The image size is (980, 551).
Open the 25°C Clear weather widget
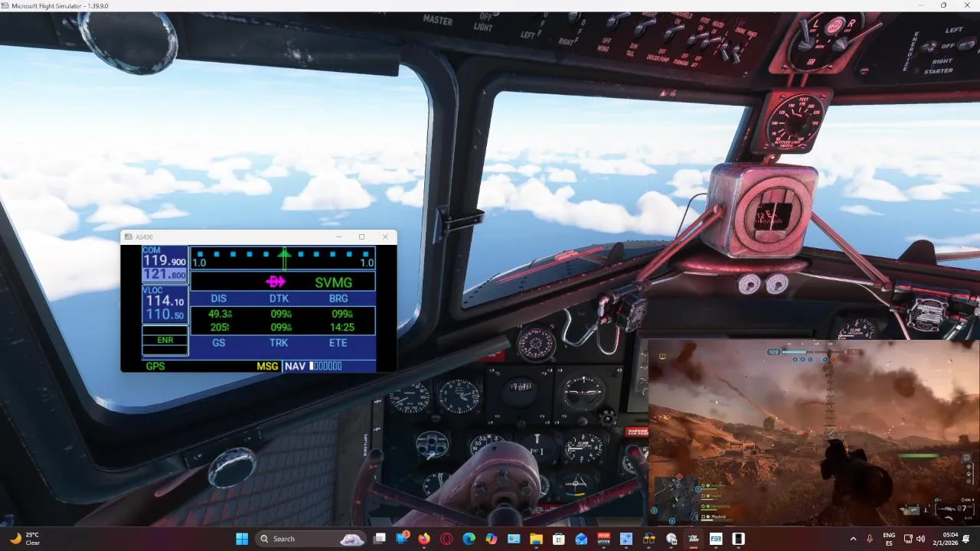pos(24,539)
